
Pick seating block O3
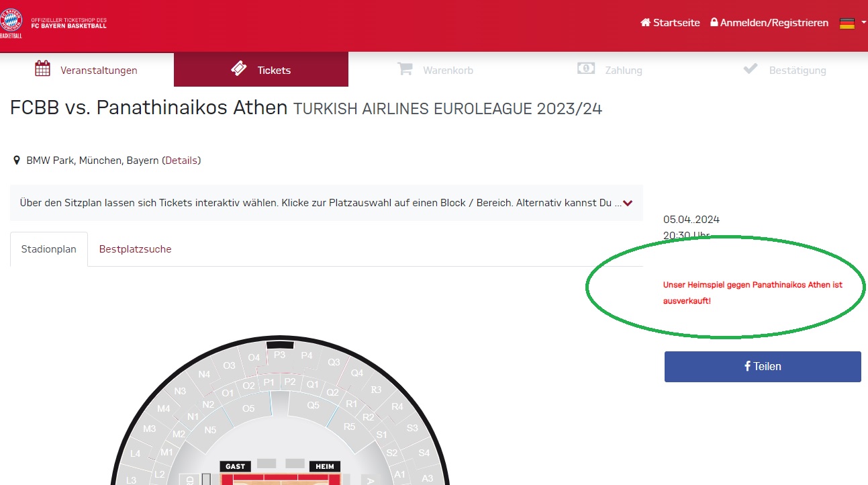pos(230,365)
